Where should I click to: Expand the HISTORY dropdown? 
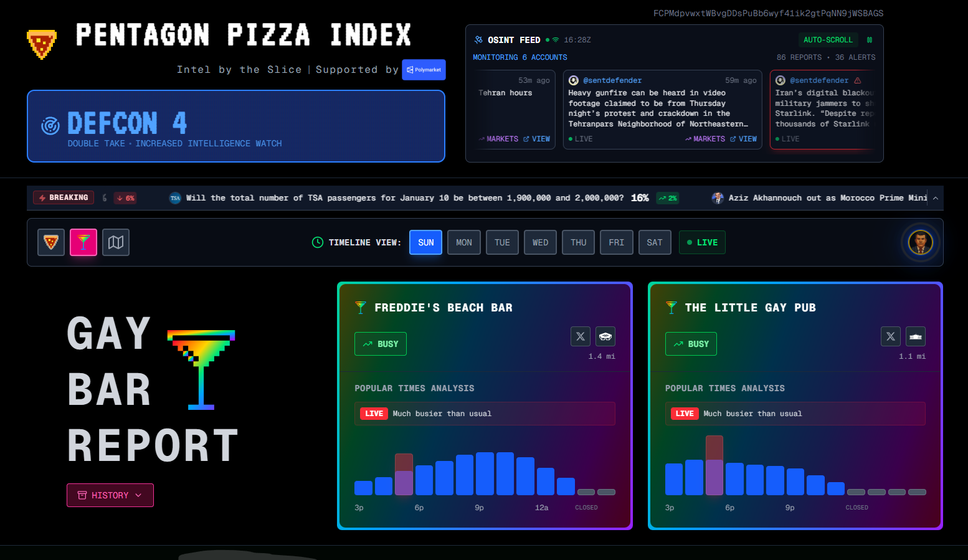110,495
